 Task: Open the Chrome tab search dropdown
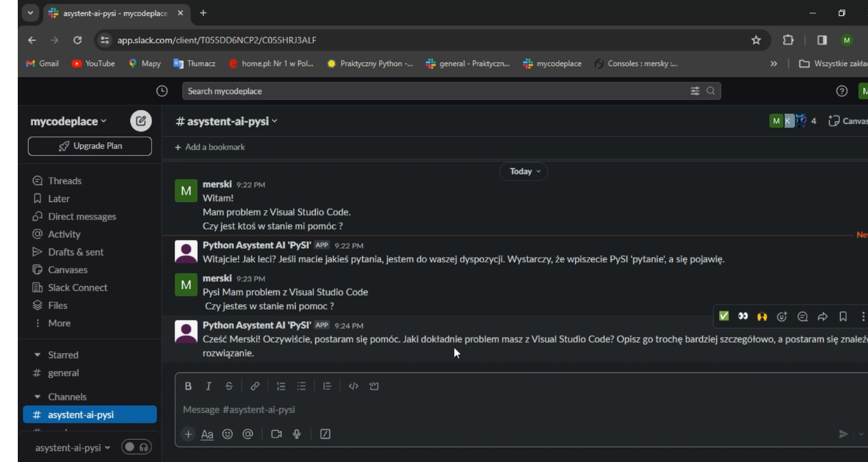(x=31, y=13)
